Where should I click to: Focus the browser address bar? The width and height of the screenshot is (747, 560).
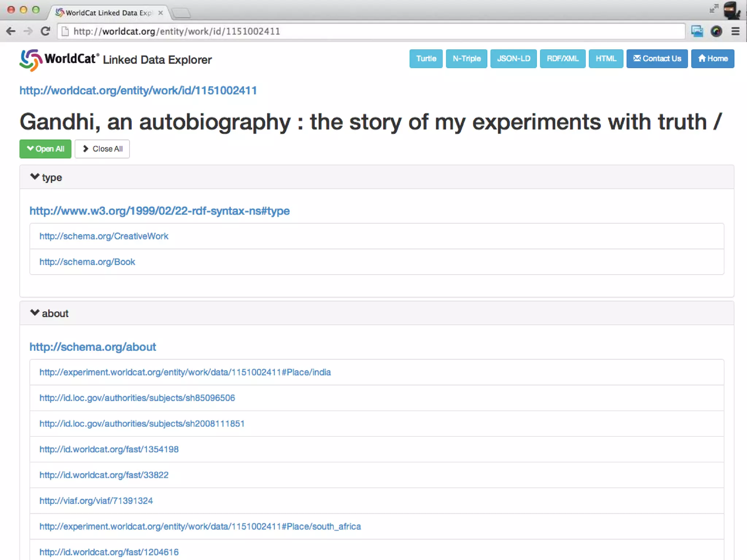tap(365, 31)
